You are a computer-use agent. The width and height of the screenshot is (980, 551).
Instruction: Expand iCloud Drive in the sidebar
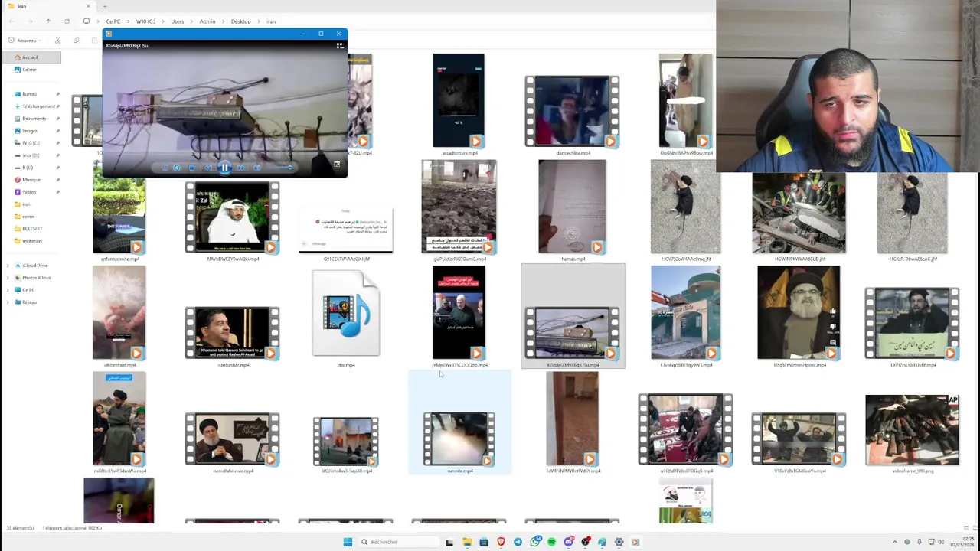coord(8,266)
